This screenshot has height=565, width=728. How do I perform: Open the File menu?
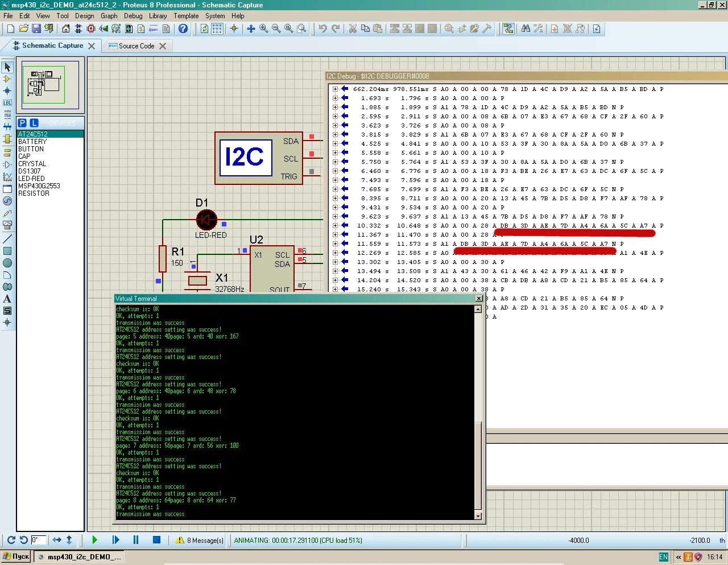(8, 16)
